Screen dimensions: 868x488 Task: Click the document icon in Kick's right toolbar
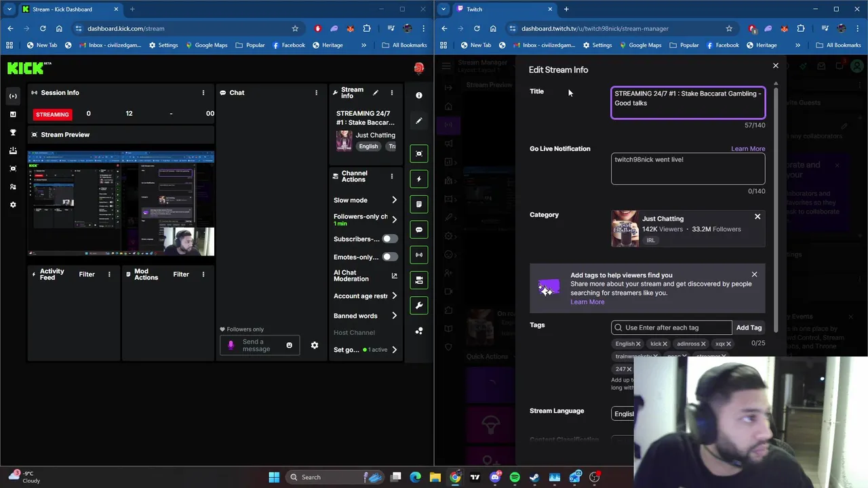(419, 204)
